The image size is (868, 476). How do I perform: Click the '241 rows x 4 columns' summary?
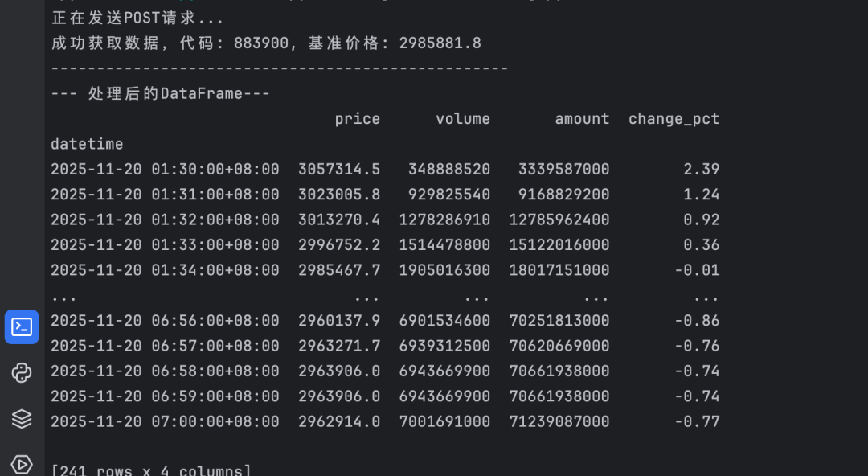[x=151, y=470]
